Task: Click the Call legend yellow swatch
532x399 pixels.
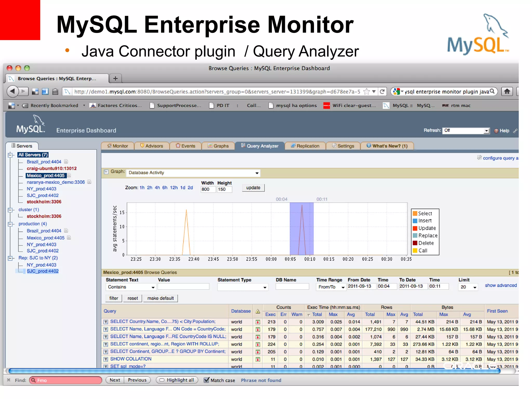Action: [415, 251]
